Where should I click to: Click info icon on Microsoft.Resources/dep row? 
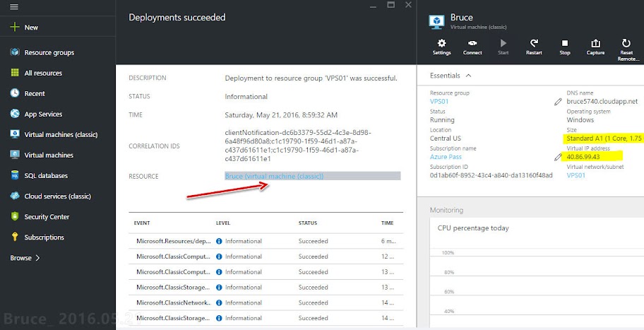(219, 241)
